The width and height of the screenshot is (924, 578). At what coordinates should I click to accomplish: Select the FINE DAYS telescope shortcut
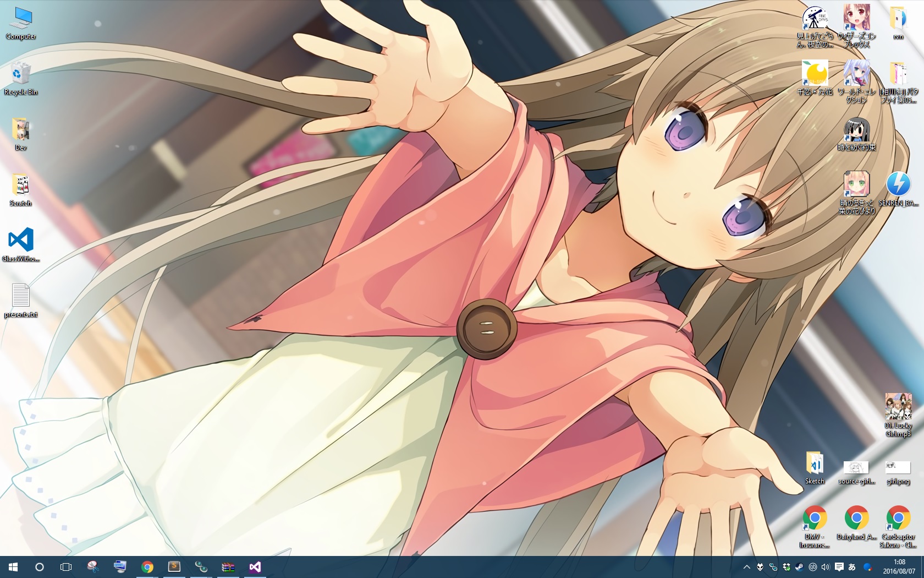click(815, 27)
